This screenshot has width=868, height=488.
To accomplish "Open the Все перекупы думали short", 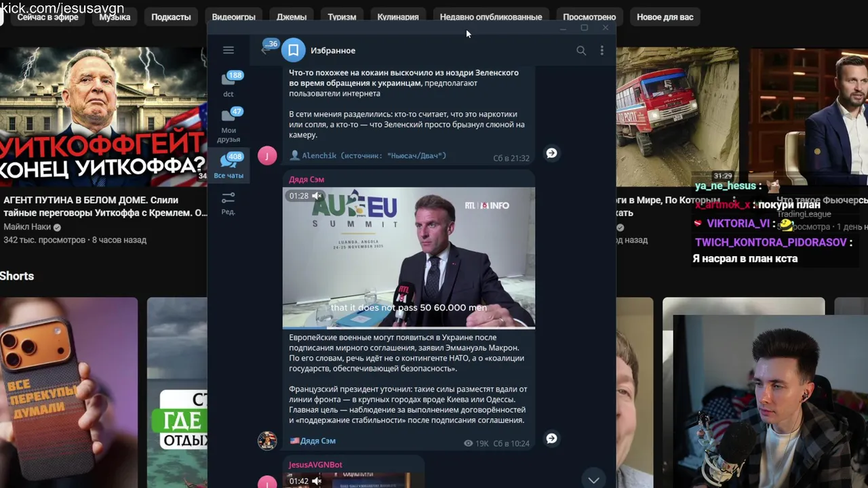I will (68, 392).
